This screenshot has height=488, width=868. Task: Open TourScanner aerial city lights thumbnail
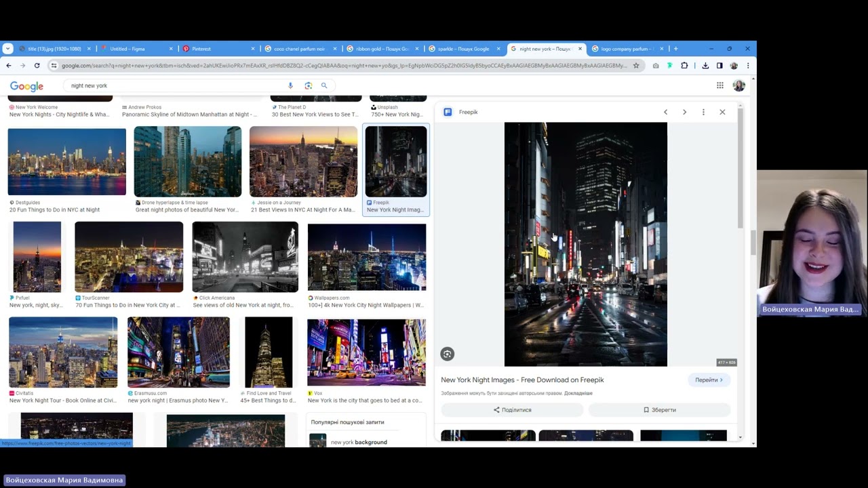129,257
